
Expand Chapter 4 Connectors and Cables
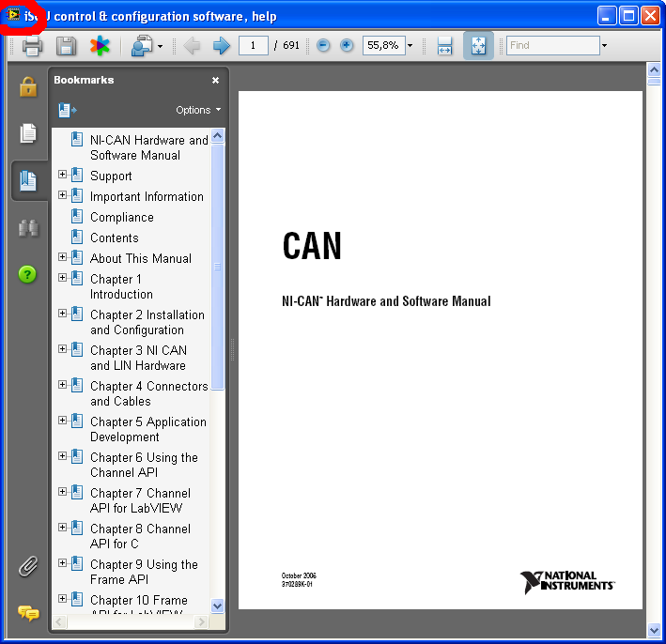[x=62, y=385]
